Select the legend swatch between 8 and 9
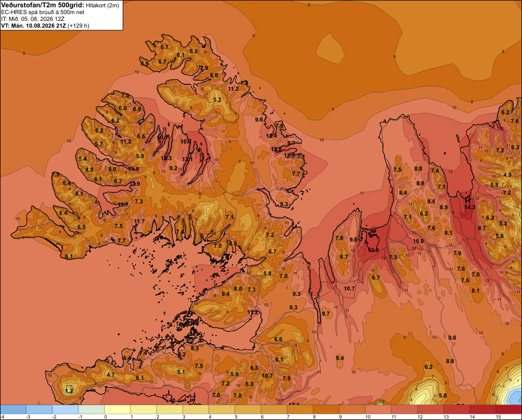Image resolution: width=522 pixels, height=420 pixels. pyautogui.click(x=326, y=410)
